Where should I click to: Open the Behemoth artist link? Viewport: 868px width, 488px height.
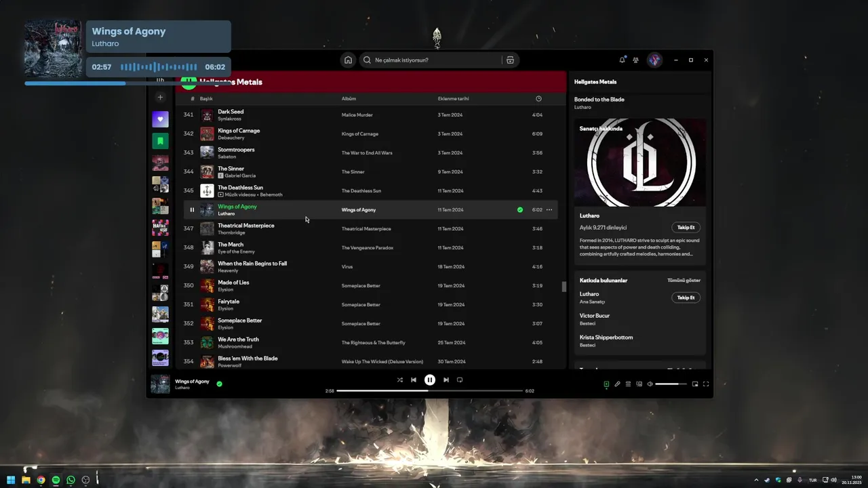coord(271,195)
